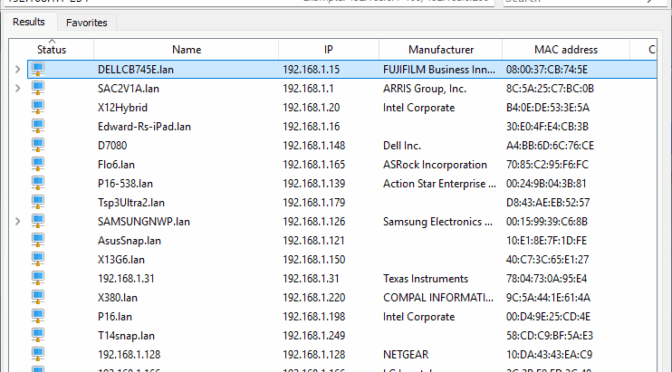
Task: Click MAC address 58:CD:C9:BF:5A:E3
Action: (x=549, y=336)
